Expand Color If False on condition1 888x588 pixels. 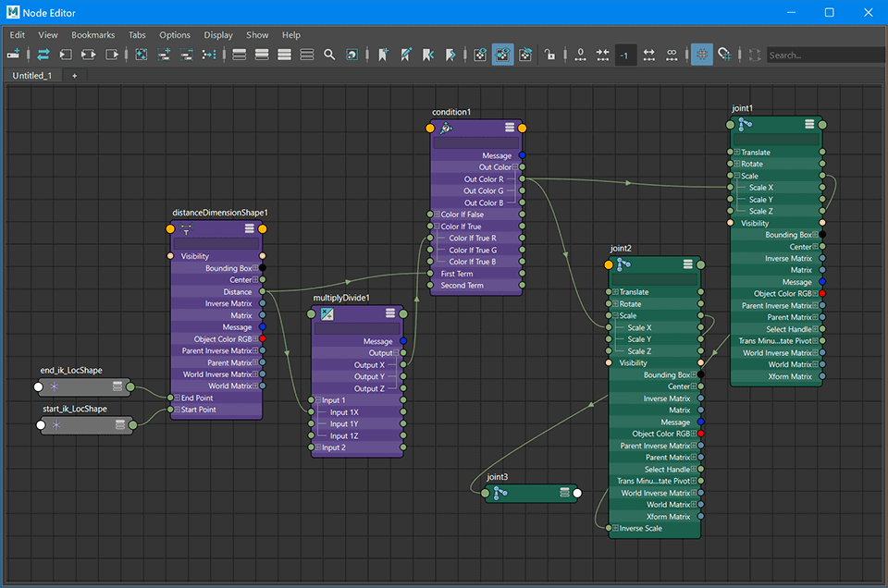(x=437, y=214)
